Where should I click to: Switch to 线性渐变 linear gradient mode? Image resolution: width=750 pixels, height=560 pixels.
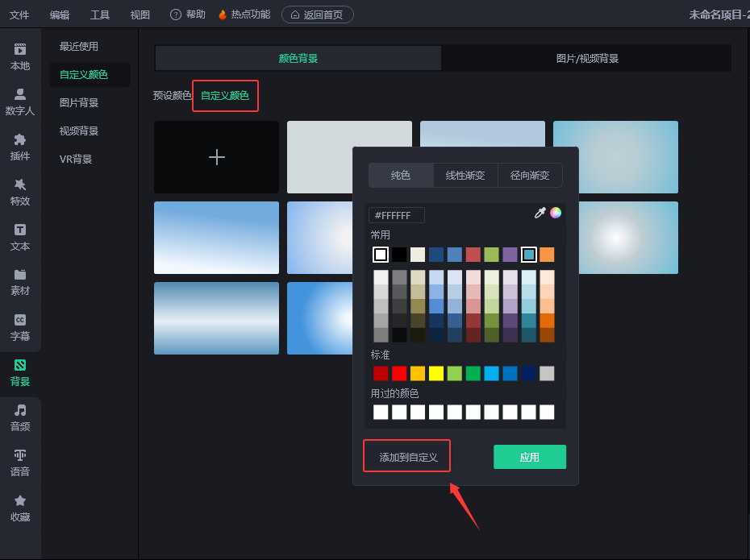click(x=465, y=175)
